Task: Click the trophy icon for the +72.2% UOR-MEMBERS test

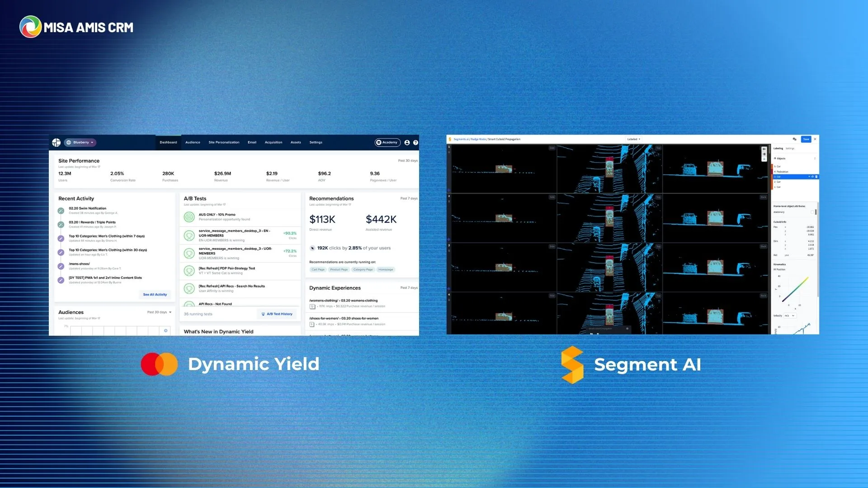Action: [189, 253]
